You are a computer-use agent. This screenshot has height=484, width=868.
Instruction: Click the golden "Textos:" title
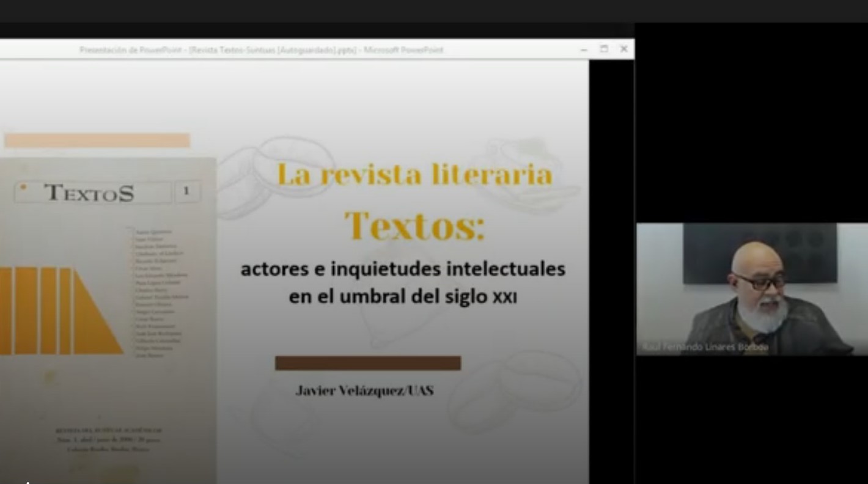point(414,226)
